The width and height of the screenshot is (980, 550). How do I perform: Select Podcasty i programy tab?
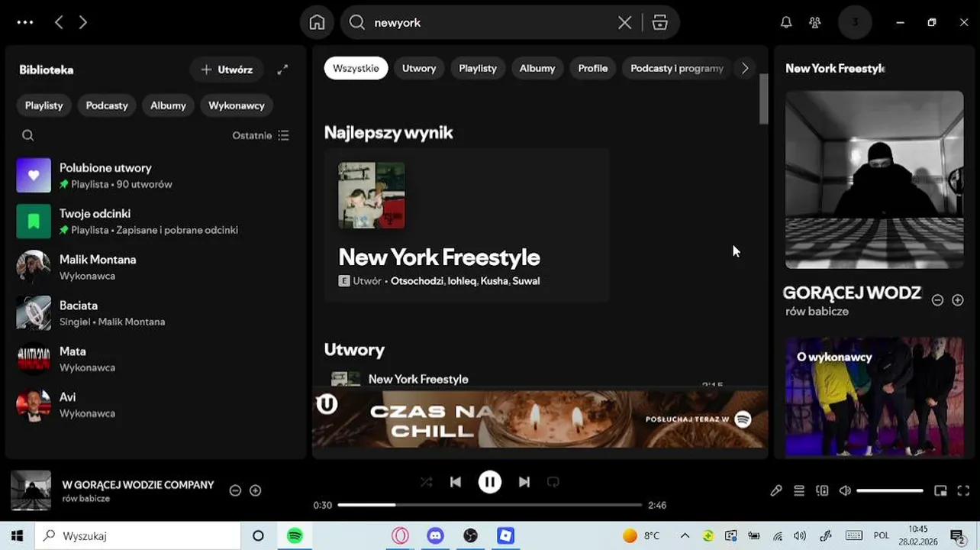(x=677, y=68)
